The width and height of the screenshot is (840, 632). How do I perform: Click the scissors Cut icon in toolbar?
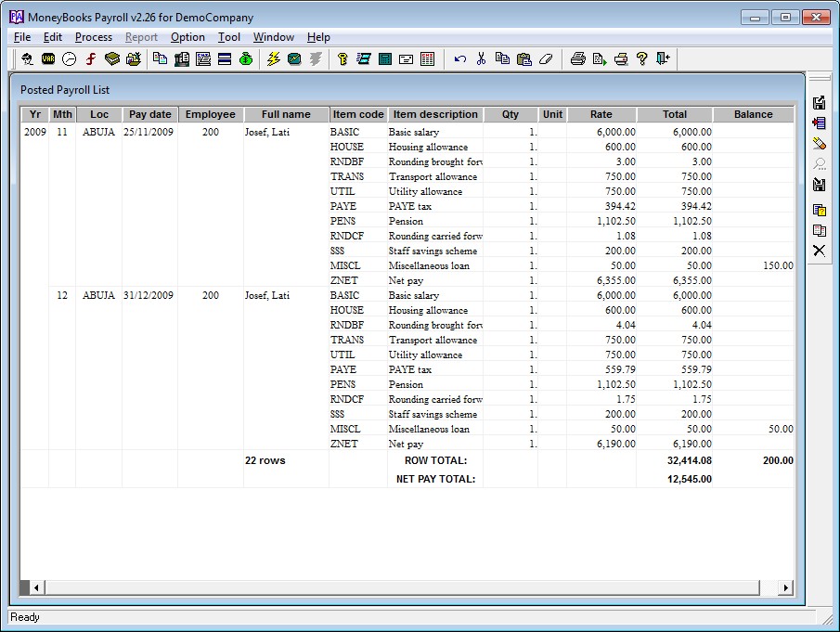(x=481, y=59)
